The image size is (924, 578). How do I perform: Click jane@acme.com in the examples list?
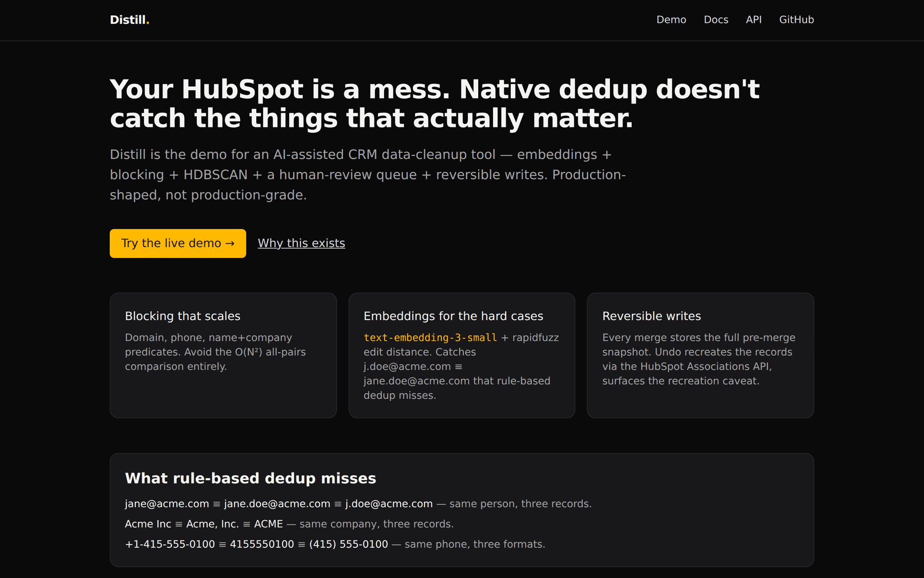[167, 504]
